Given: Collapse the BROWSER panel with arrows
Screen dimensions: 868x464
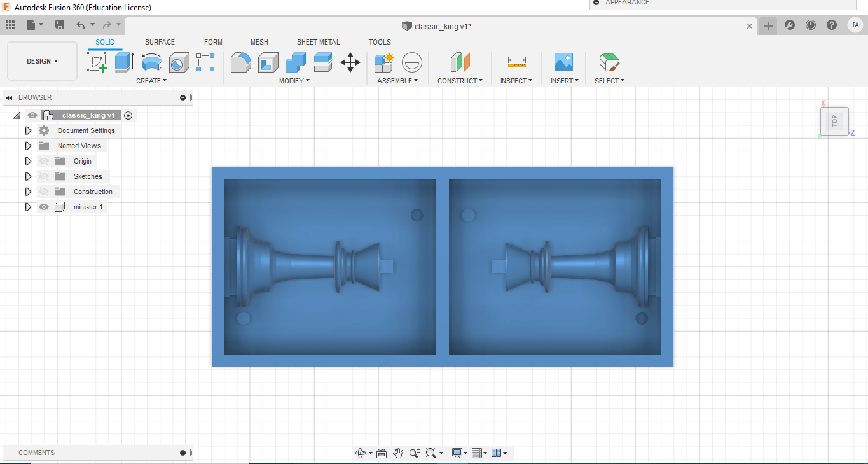Looking at the screenshot, I should point(10,97).
